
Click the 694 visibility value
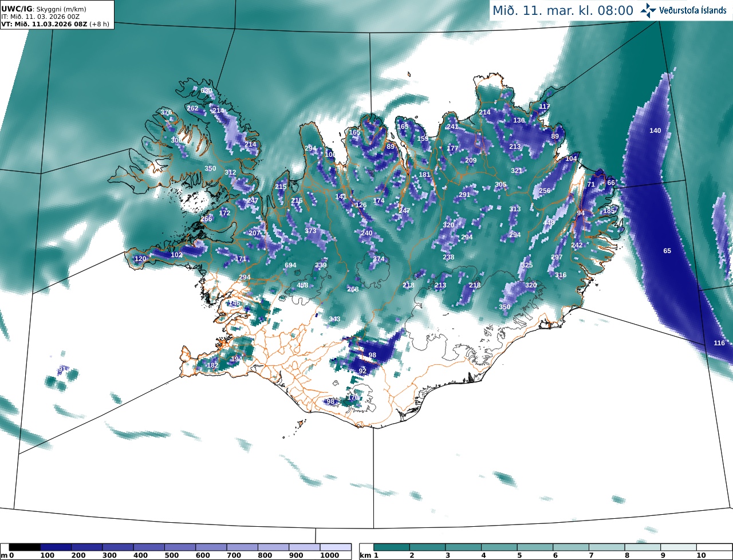[x=291, y=265]
